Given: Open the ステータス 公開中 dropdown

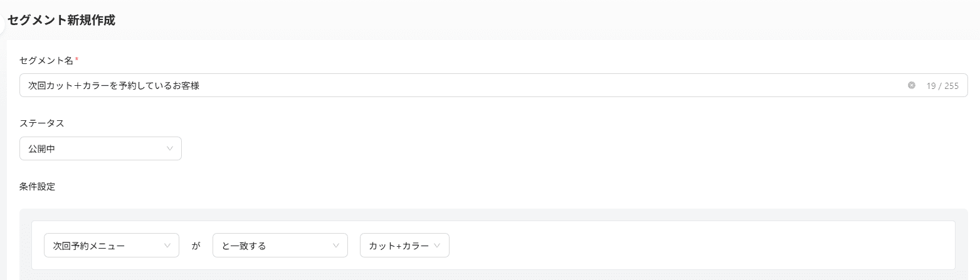Looking at the screenshot, I should tap(100, 149).
